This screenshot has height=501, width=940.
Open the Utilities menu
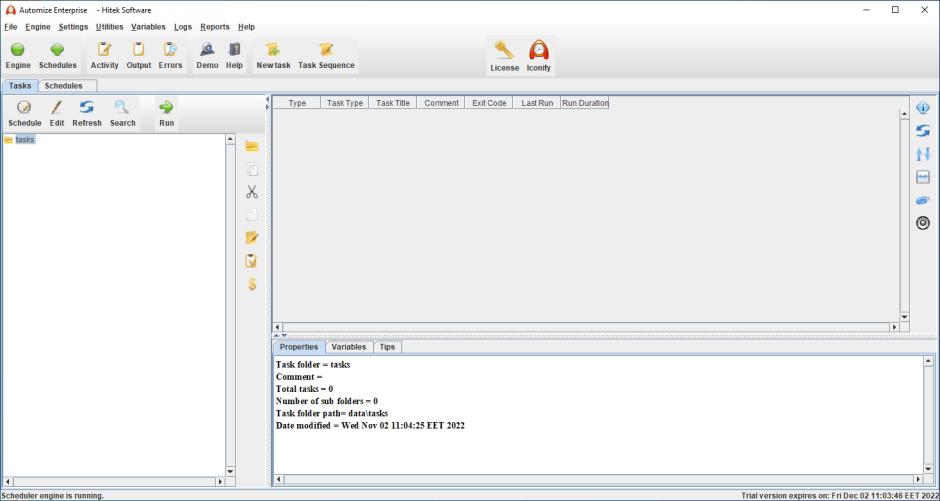109,26
